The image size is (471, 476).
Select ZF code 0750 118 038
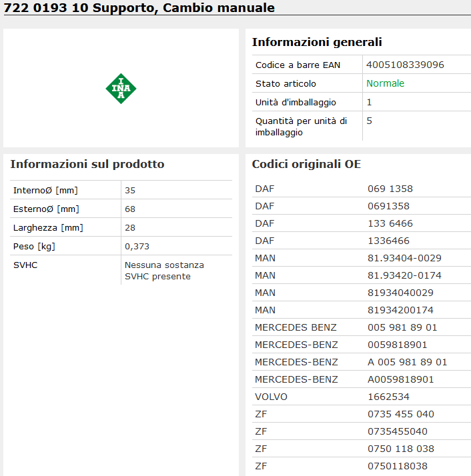click(401, 449)
